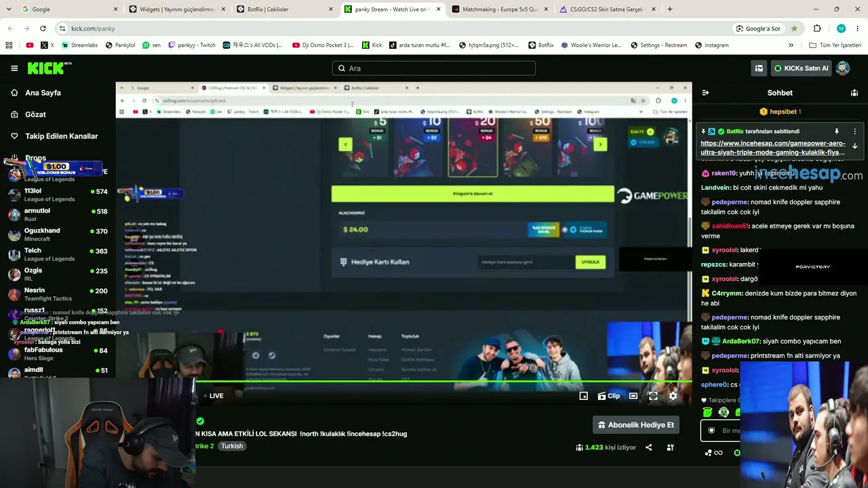Open channel aimdll in sidebar
The image size is (868, 488).
tap(58, 372)
